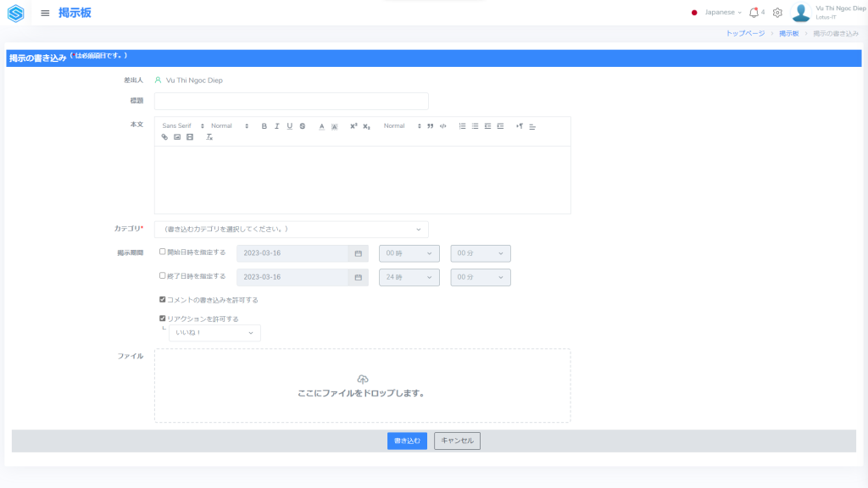
Task: Insert a code block in the editor
Action: tap(442, 125)
